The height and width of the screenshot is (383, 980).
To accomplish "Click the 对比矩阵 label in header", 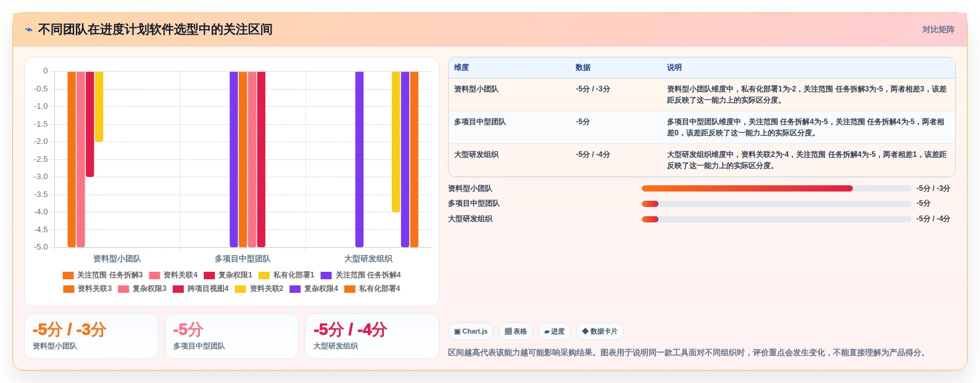I will pyautogui.click(x=938, y=30).
